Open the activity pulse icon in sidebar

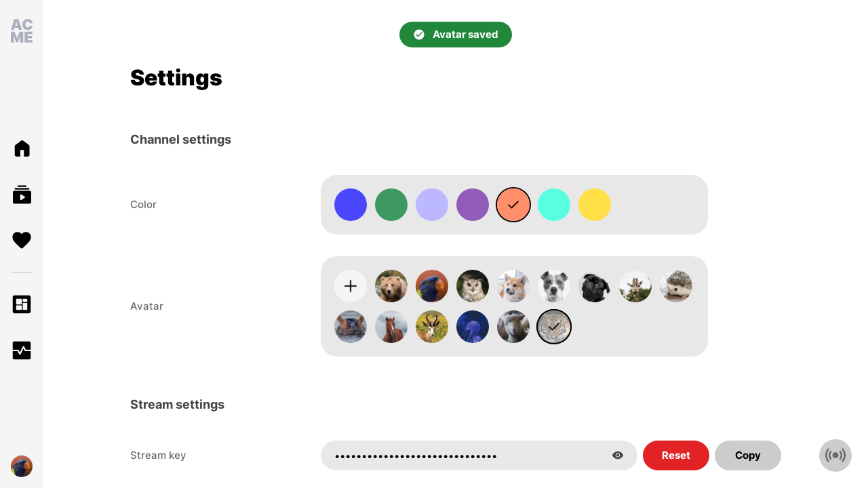coord(22,350)
